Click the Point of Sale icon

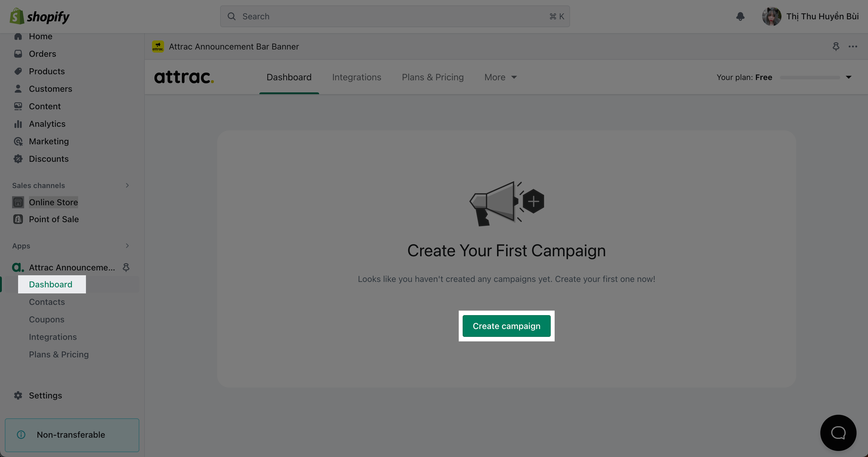click(x=18, y=219)
